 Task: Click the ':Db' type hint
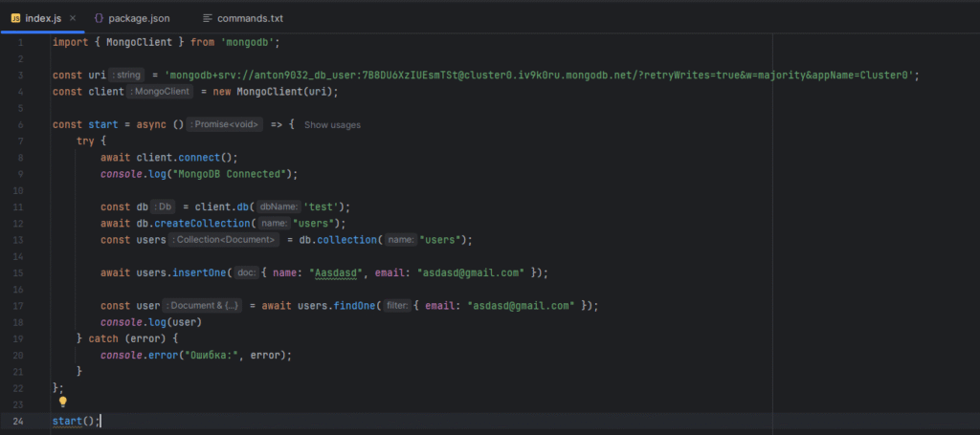[163, 207]
